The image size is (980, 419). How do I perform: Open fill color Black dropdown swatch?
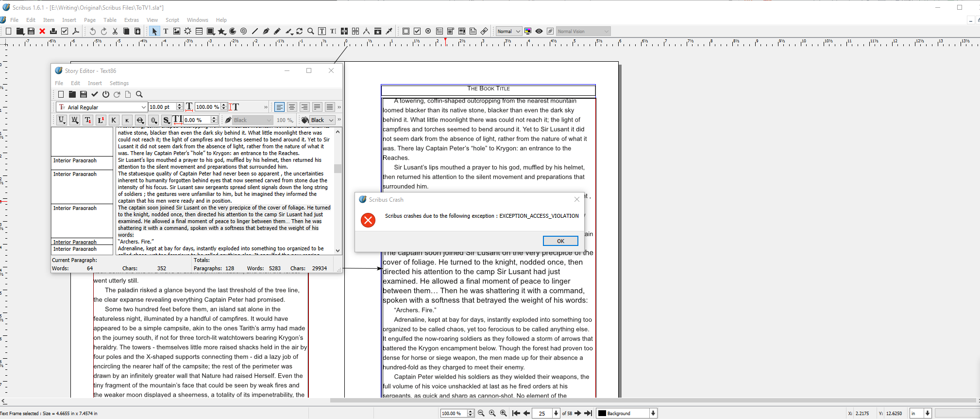point(321,120)
